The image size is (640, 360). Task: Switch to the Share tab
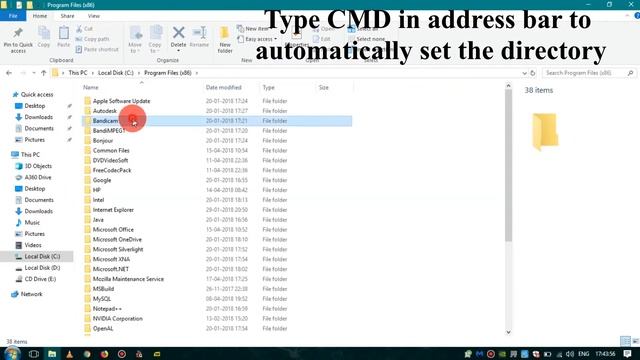(x=67, y=16)
